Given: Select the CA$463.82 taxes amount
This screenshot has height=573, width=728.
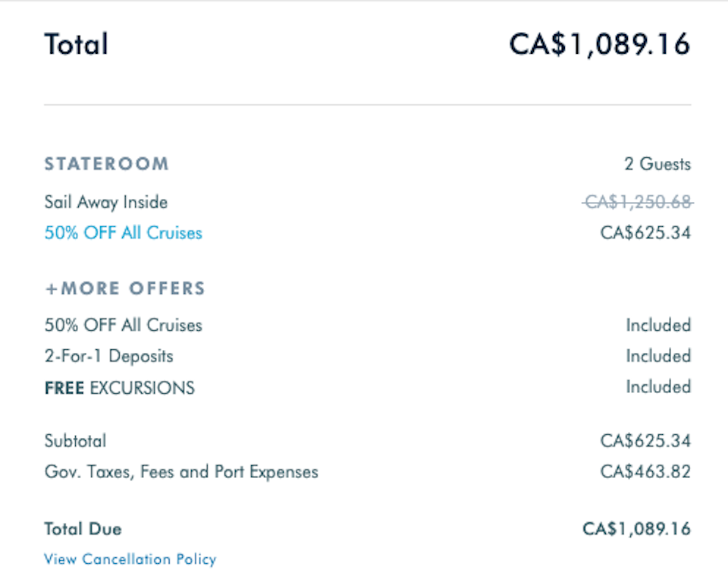Looking at the screenshot, I should (x=645, y=472).
